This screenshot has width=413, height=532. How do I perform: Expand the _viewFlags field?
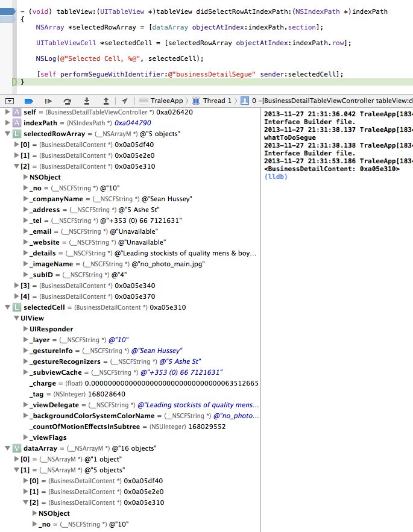coord(25,437)
